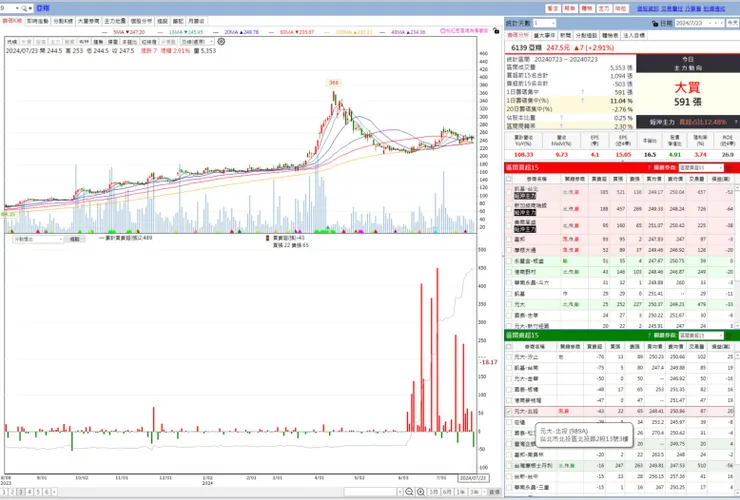
Task: Select the 3月 range button
Action: pyautogui.click(x=433, y=492)
